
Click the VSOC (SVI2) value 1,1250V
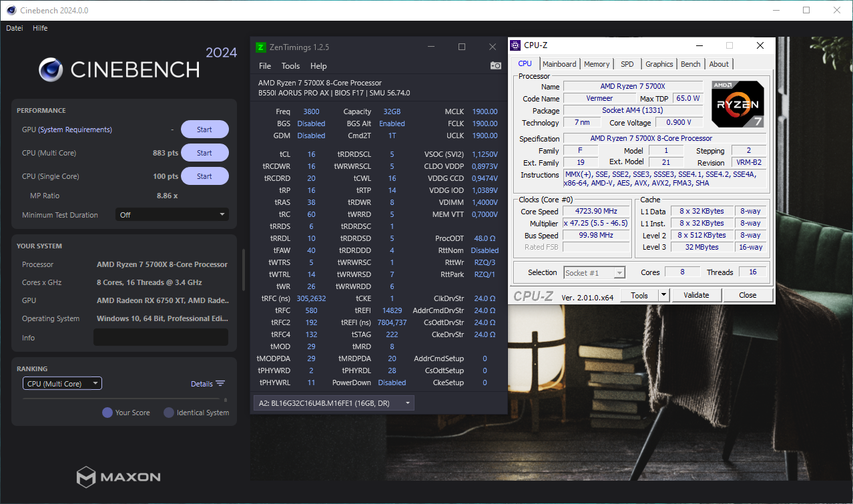tap(485, 154)
